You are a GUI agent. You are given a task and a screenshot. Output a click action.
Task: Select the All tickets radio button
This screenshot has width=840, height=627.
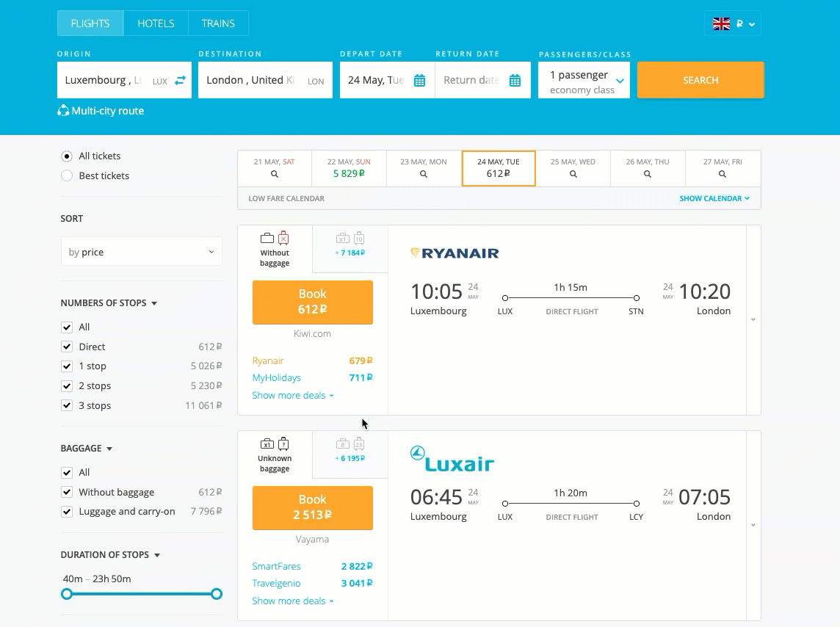66,156
